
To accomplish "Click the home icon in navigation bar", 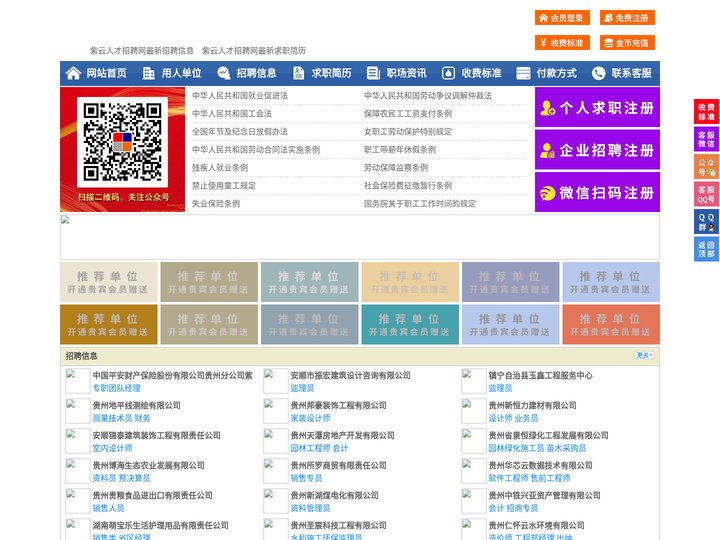I will click(x=73, y=73).
